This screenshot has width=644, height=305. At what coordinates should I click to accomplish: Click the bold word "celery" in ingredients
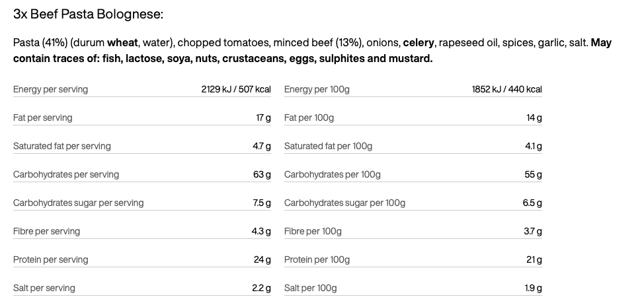pyautogui.click(x=419, y=43)
